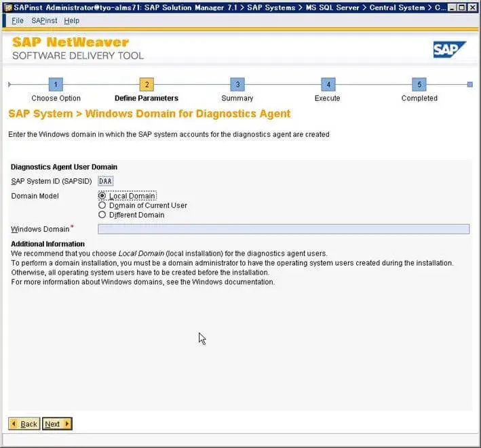Screen dimensions: 481x448
Task: Click the 'Execute' step label
Action: 327,98
